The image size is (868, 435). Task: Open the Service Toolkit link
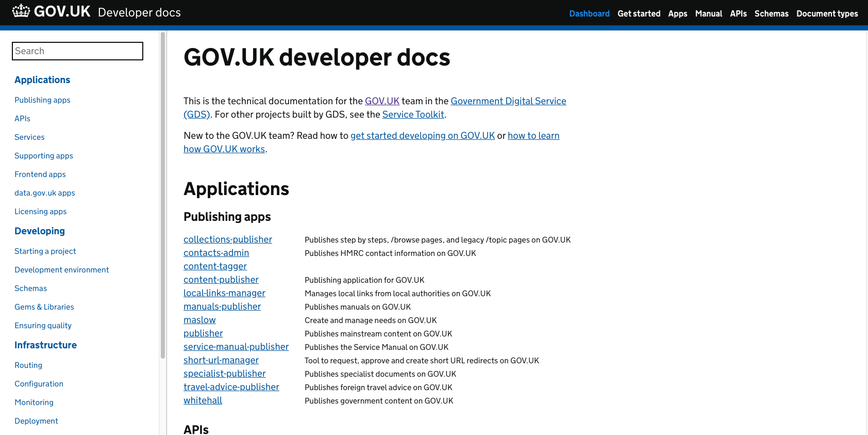(x=413, y=115)
